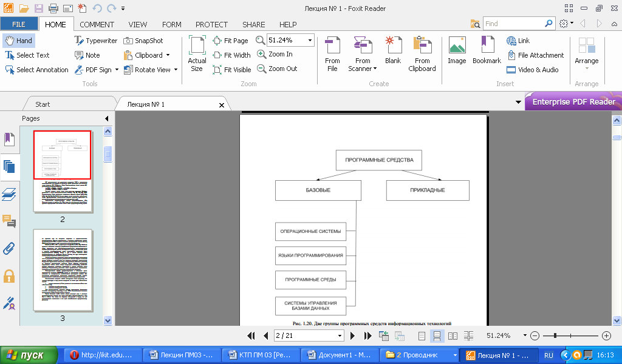Click the Typewriter tool
This screenshot has width=622, height=364.
[96, 41]
